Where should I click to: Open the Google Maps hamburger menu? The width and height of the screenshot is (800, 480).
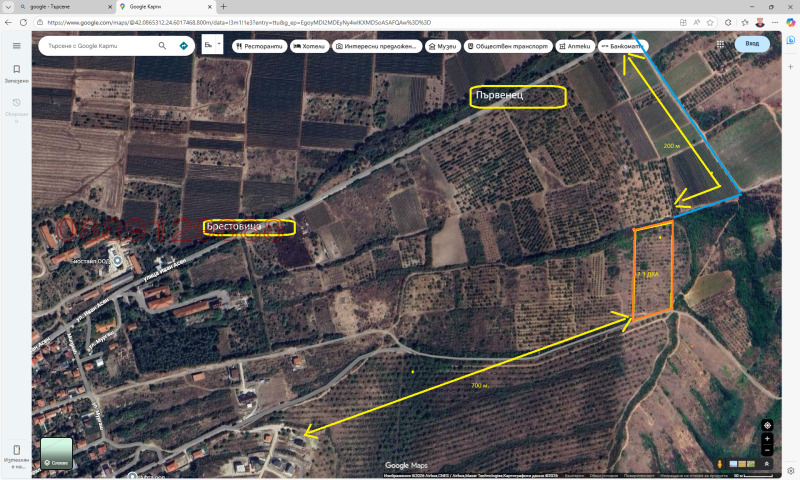coord(16,46)
